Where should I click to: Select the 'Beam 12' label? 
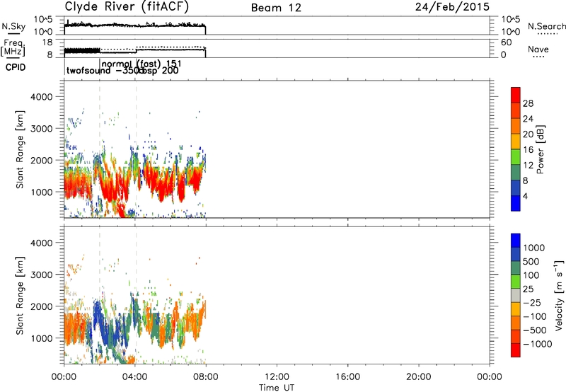(276, 8)
